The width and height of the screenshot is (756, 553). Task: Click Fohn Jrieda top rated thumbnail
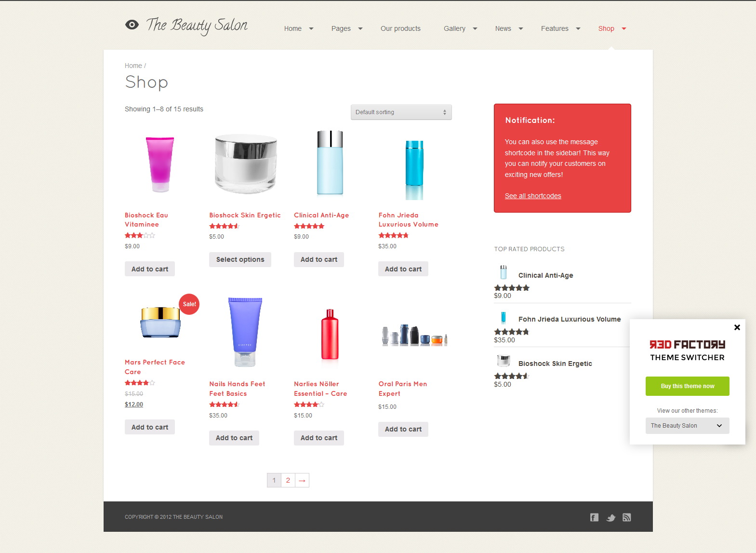504,317
